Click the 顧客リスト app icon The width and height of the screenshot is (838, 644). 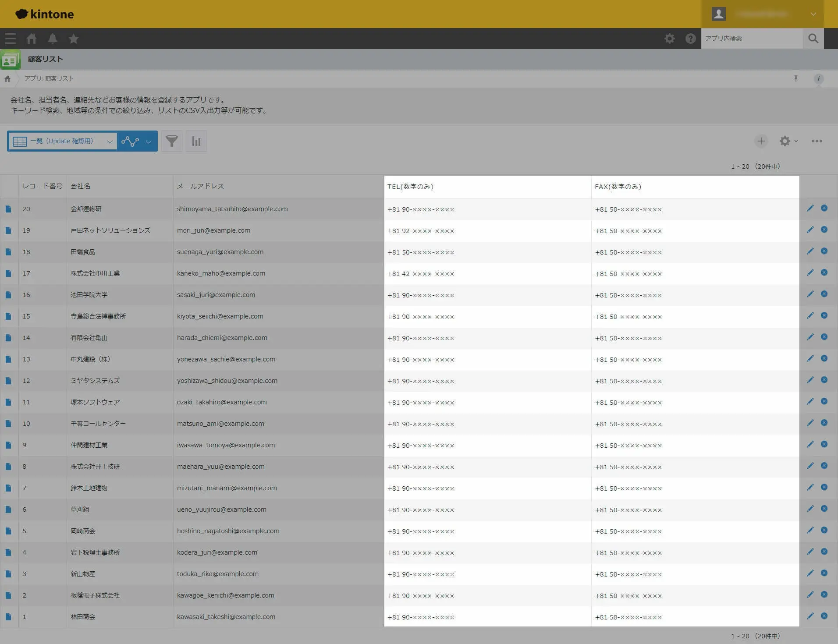[x=11, y=60]
